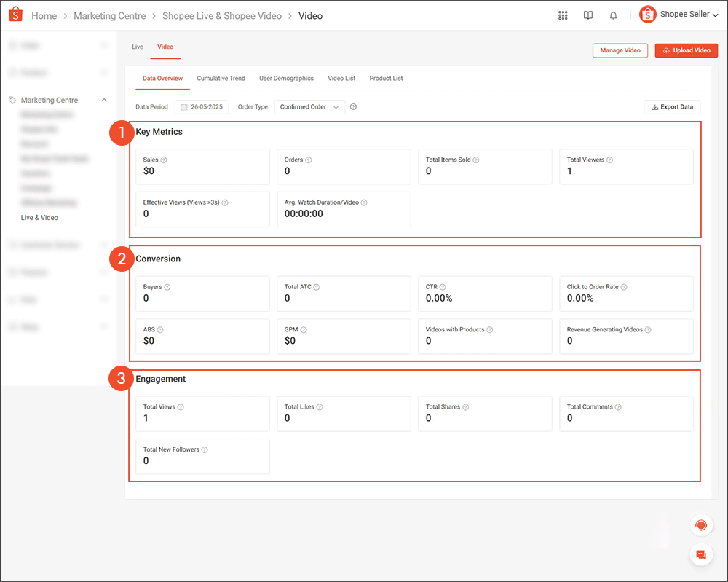The height and width of the screenshot is (582, 728).
Task: Select the Video tab
Action: coord(165,47)
